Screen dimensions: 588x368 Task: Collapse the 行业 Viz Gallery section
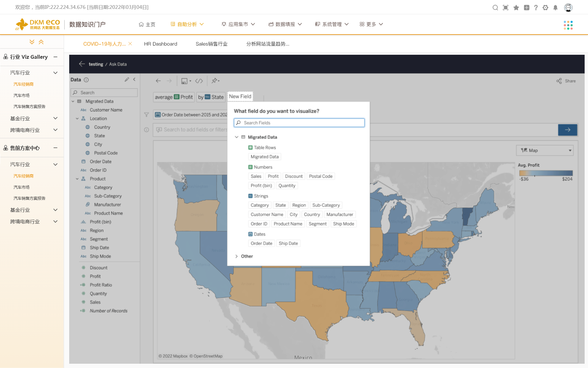pos(55,57)
